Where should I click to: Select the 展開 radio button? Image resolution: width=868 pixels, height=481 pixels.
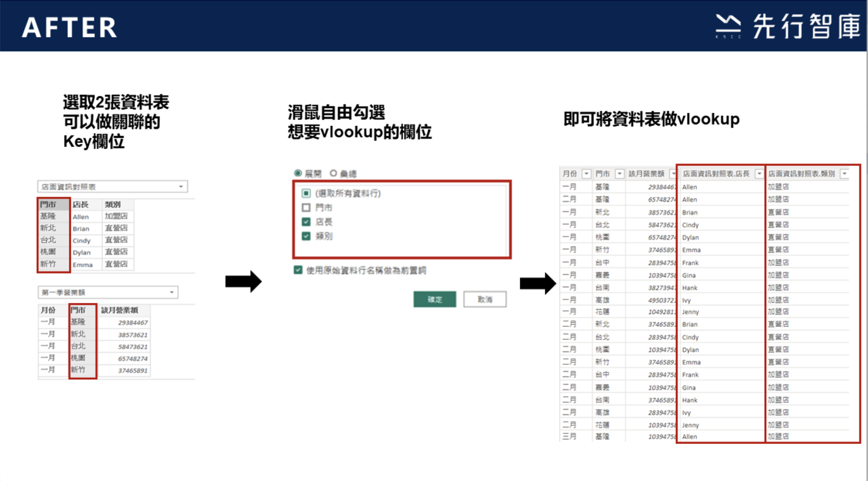point(298,173)
